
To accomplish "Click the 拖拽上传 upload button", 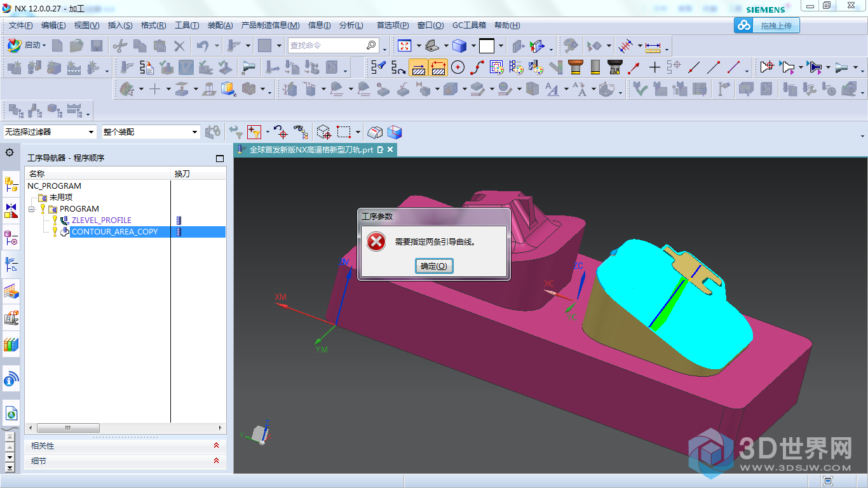I will point(767,25).
